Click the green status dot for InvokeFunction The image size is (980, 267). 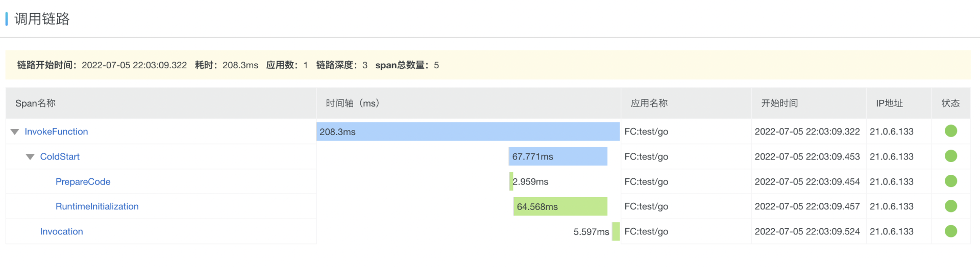950,131
